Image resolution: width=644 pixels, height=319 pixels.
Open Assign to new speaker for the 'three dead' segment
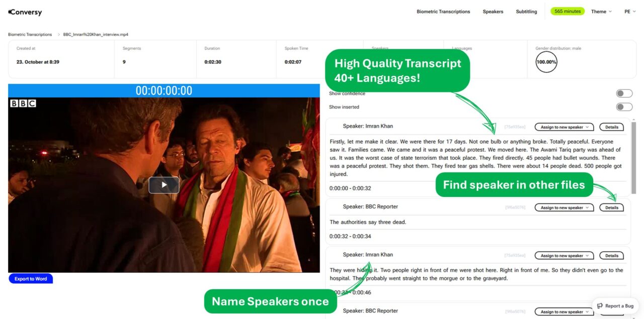pos(565,207)
